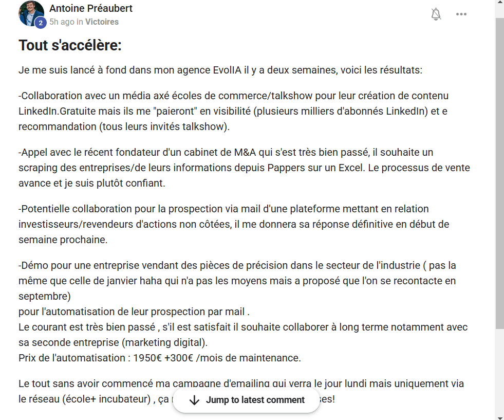Click the down arrow icon beside Jump
The height and width of the screenshot is (420, 504).
pos(194,400)
